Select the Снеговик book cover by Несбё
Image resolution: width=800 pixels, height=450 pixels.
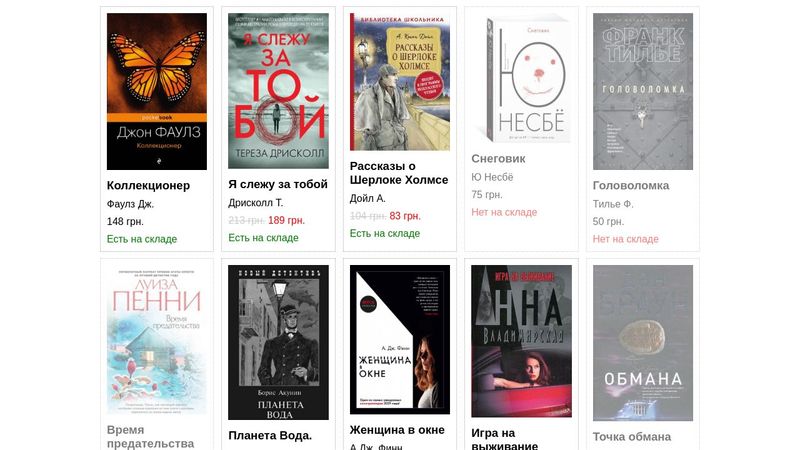click(x=527, y=78)
